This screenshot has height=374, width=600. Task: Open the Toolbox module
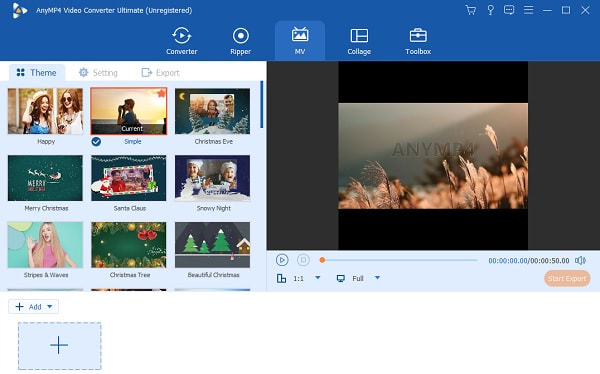(x=418, y=41)
